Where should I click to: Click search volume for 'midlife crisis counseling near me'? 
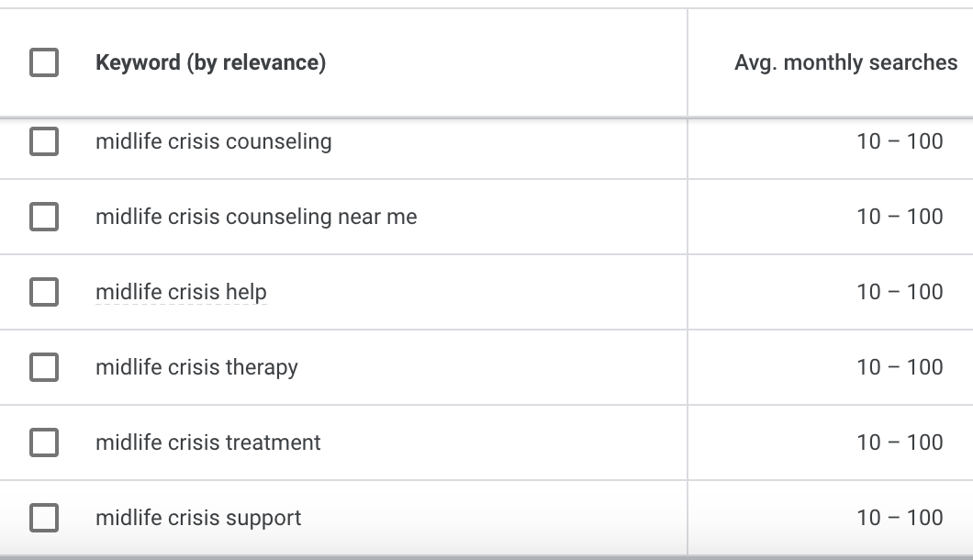click(900, 217)
